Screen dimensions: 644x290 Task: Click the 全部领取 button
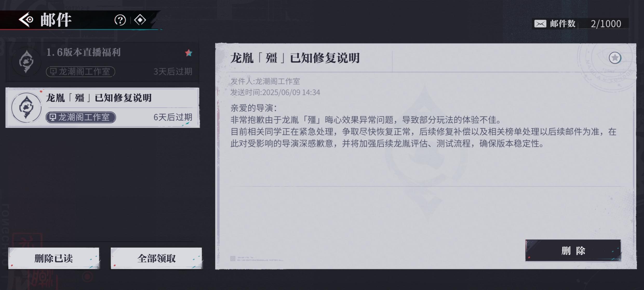156,258
